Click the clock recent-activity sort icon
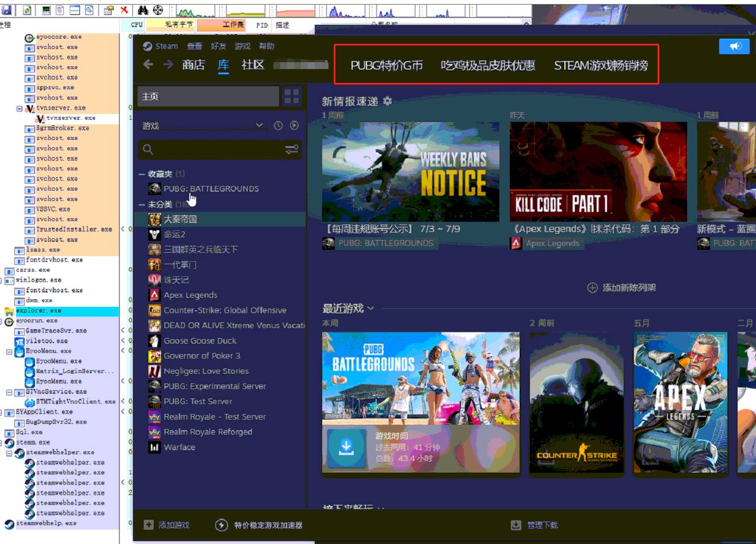The width and height of the screenshot is (756, 544). [278, 125]
